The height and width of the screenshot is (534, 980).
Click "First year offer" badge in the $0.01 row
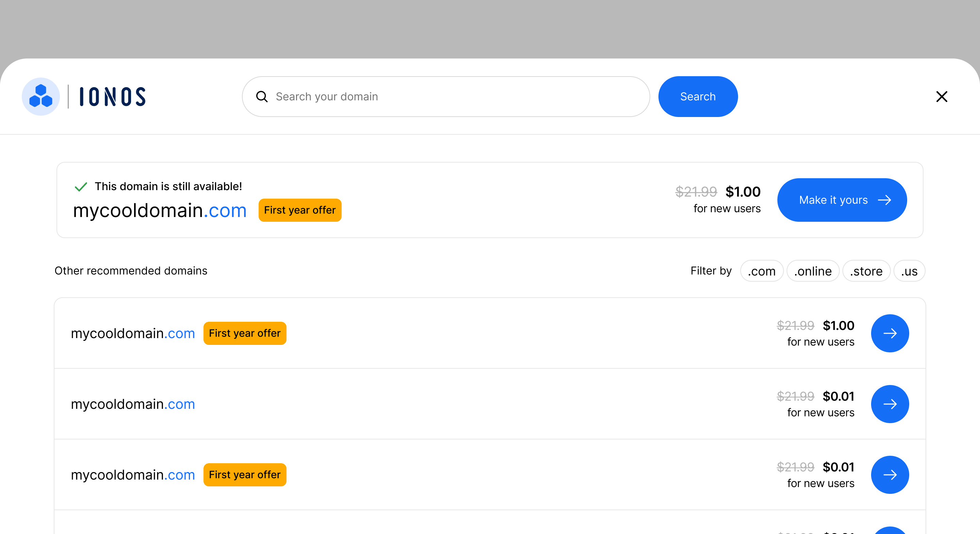(x=245, y=475)
